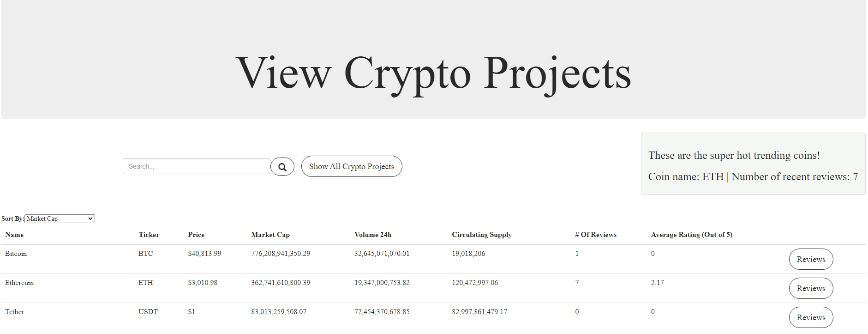Open Reviews for Ethereum
The height and width of the screenshot is (334, 868).
(811, 288)
